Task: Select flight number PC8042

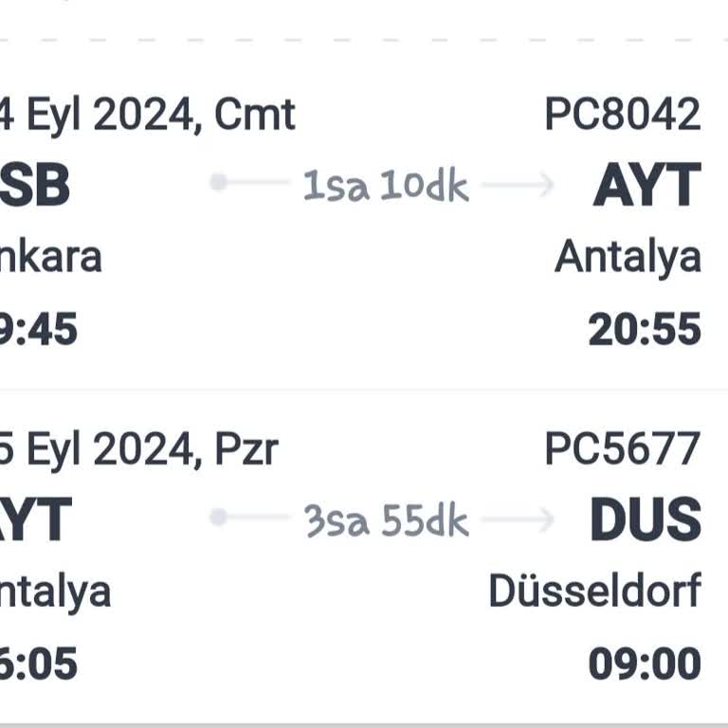Action: [x=622, y=115]
